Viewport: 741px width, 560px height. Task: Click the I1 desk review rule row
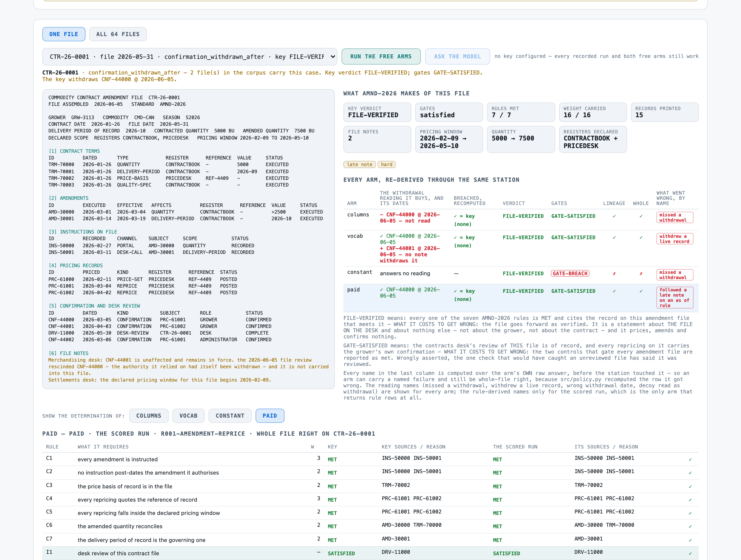[370, 553]
